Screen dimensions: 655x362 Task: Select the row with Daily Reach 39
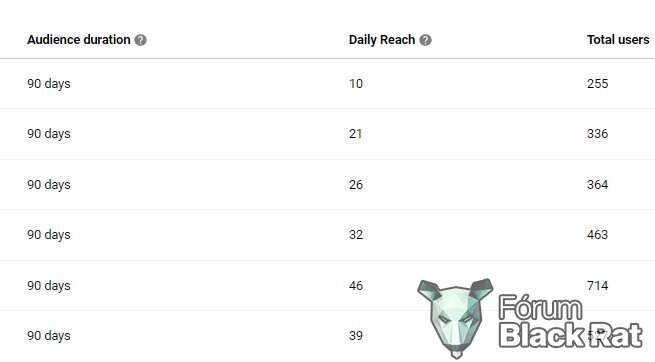(x=328, y=336)
